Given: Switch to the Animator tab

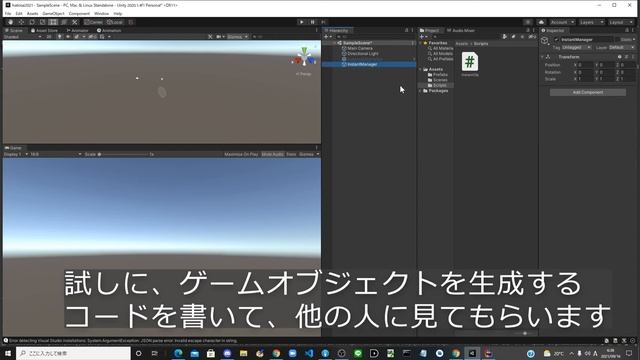Looking at the screenshot, I should [77, 30].
